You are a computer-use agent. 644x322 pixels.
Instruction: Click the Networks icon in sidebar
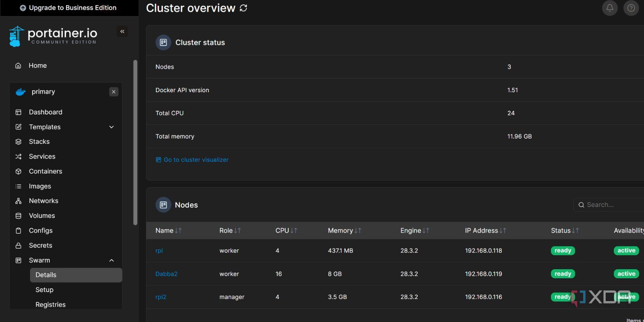coord(19,201)
